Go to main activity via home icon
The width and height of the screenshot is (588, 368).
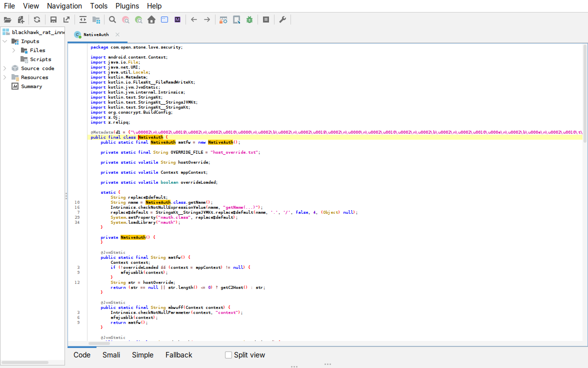coord(151,20)
